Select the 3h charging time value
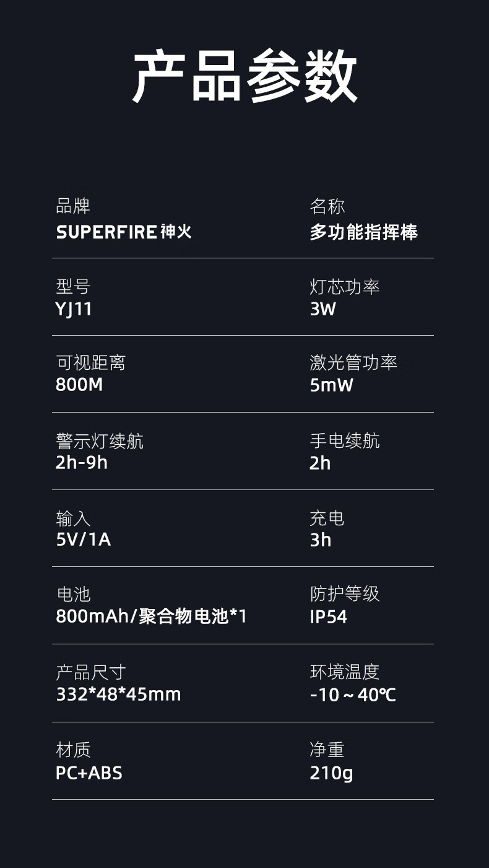This screenshot has height=868, width=489. (320, 540)
